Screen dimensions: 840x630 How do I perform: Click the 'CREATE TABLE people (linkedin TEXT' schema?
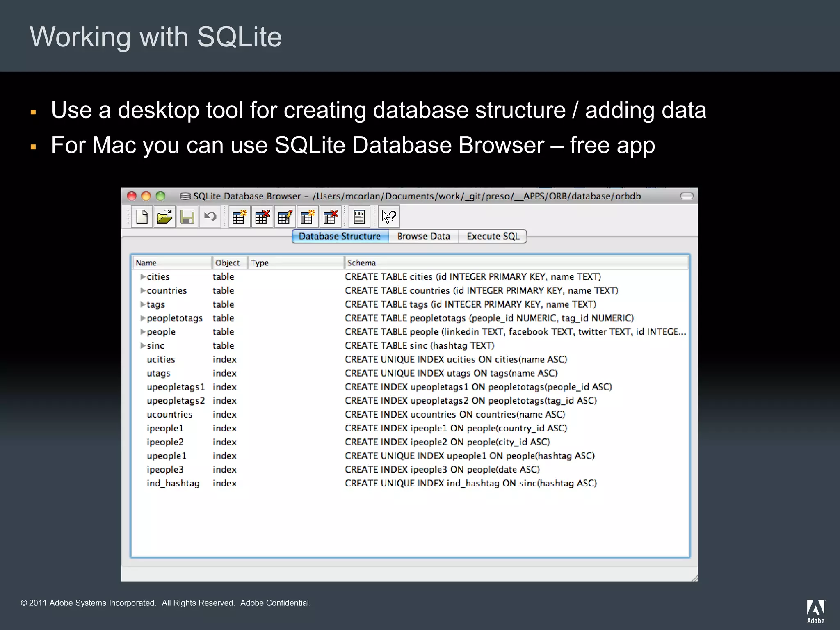coord(516,332)
